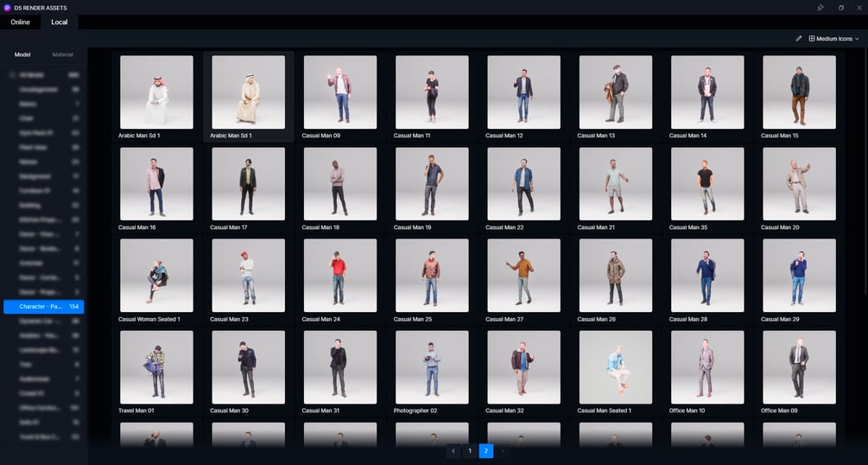The width and height of the screenshot is (868, 465).
Task: Select Casual Man 35 asset
Action: tap(707, 183)
